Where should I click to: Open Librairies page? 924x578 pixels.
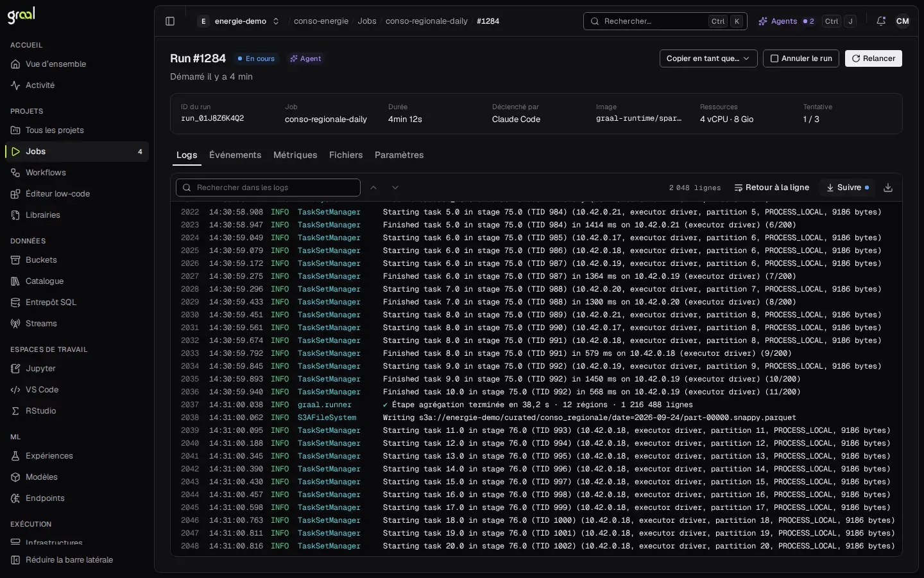77,215
